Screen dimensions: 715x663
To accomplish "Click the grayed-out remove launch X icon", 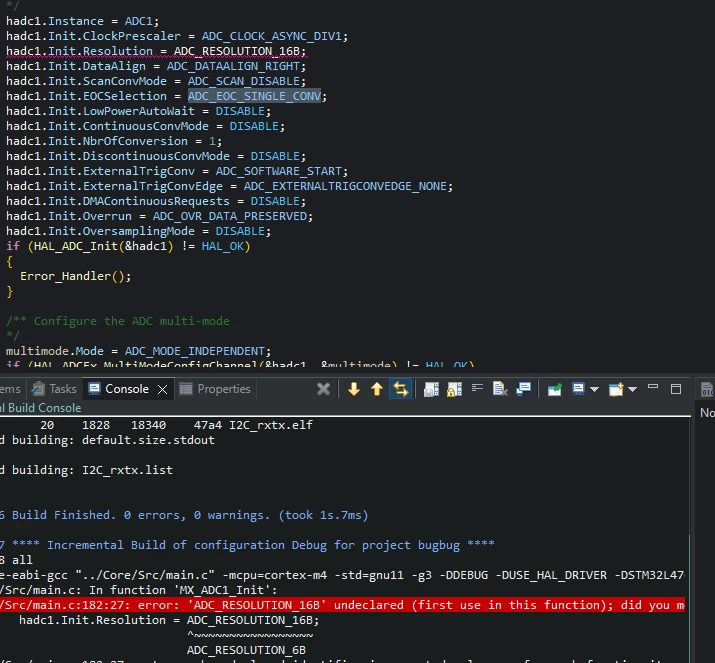I will 323,389.
